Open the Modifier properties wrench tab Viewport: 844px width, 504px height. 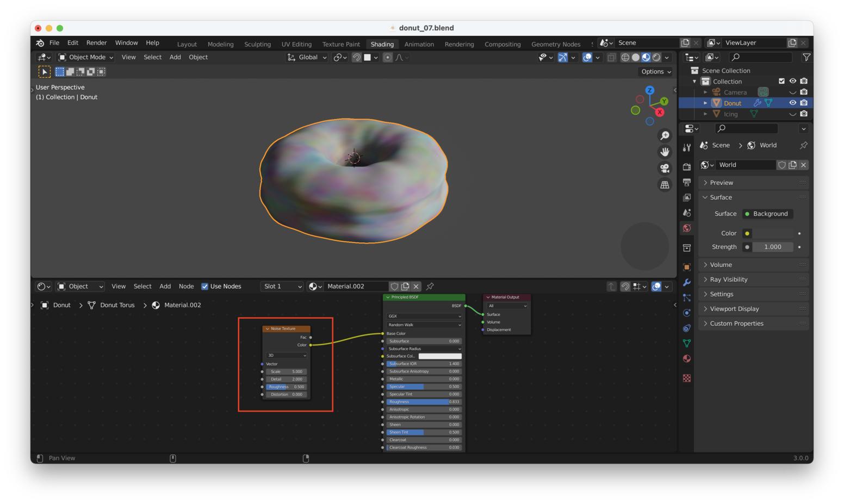687,282
